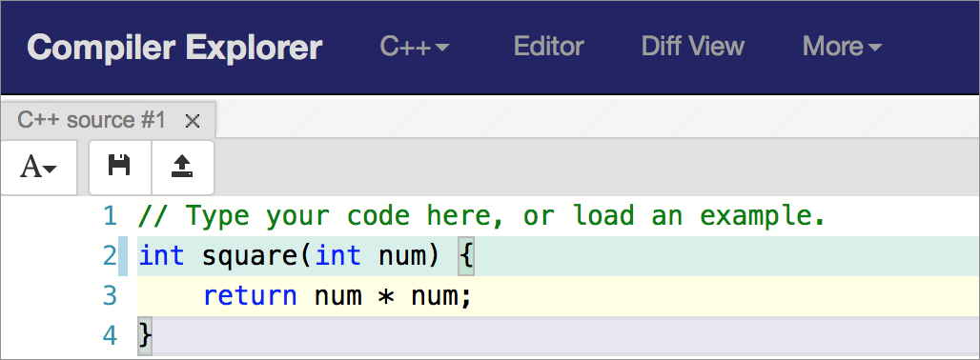Click line number 3 in the gutter
Viewport: 980px width, 360px height.
click(110, 296)
